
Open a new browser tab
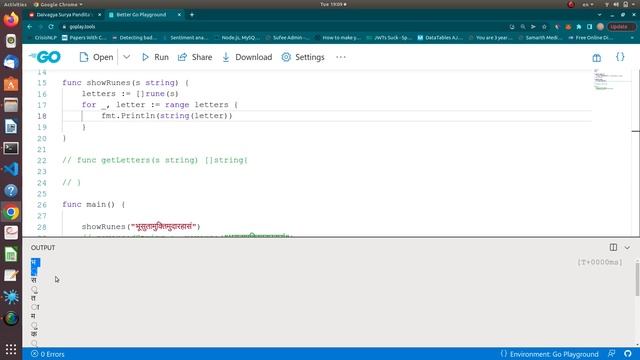pos(192,15)
